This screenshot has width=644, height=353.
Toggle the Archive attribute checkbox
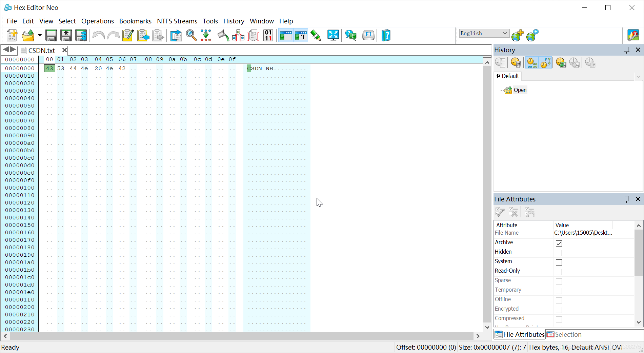click(x=559, y=243)
